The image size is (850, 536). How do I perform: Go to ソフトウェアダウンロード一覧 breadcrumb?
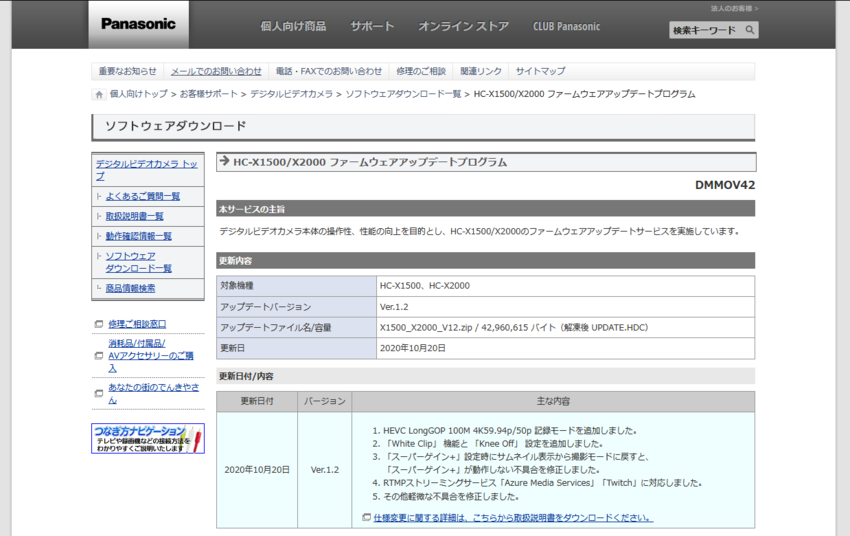coord(403,94)
